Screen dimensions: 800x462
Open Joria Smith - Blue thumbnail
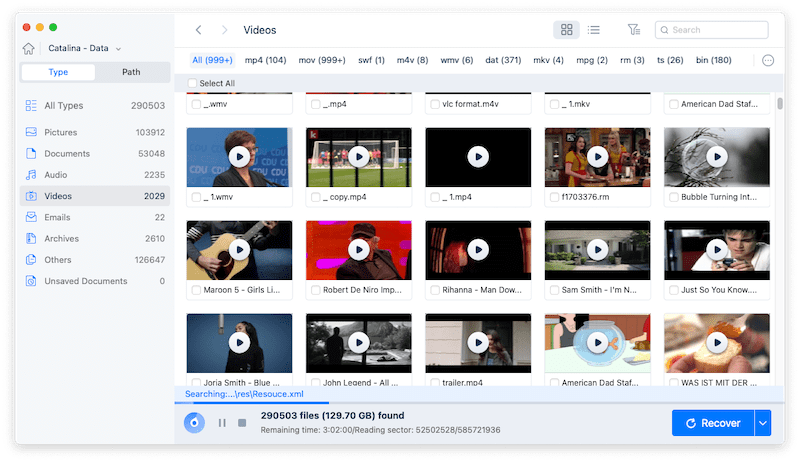tap(239, 343)
